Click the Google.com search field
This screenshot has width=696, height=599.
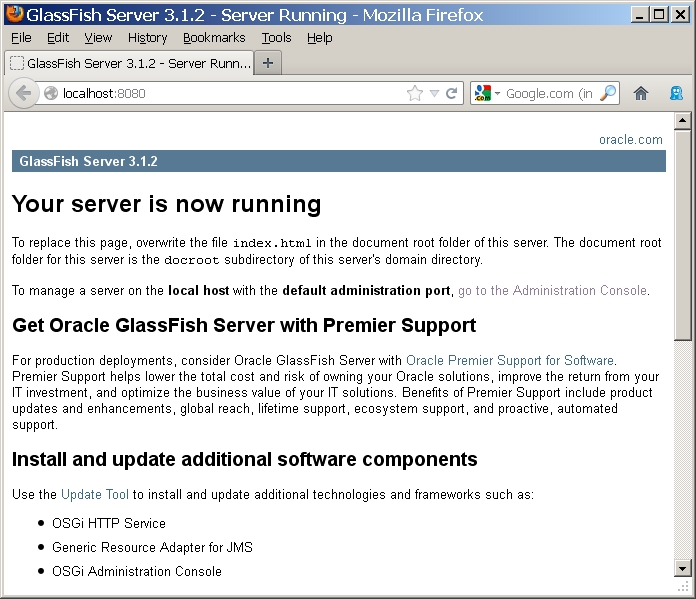[x=549, y=93]
